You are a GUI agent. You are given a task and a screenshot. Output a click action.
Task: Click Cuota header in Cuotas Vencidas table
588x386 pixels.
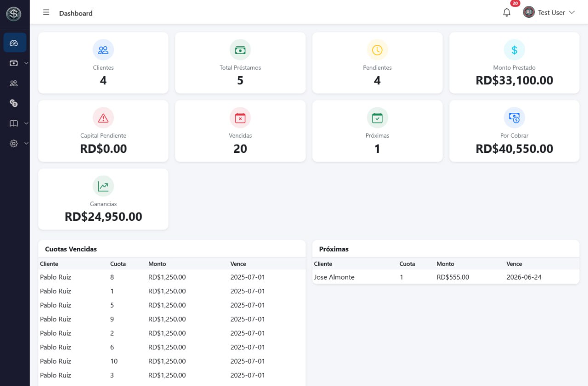(118, 264)
